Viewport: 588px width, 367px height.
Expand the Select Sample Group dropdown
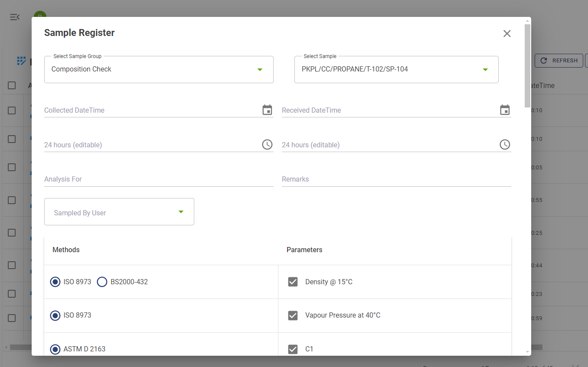point(159,69)
